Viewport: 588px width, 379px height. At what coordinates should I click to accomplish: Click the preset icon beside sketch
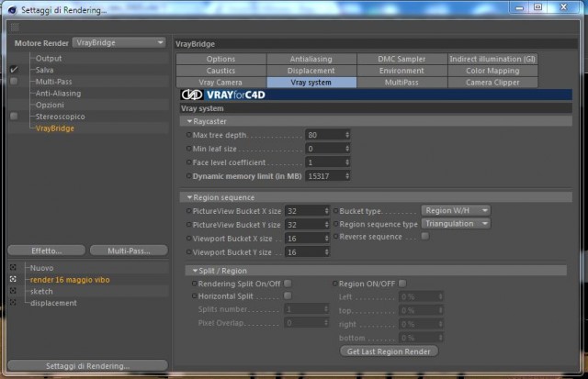click(13, 291)
